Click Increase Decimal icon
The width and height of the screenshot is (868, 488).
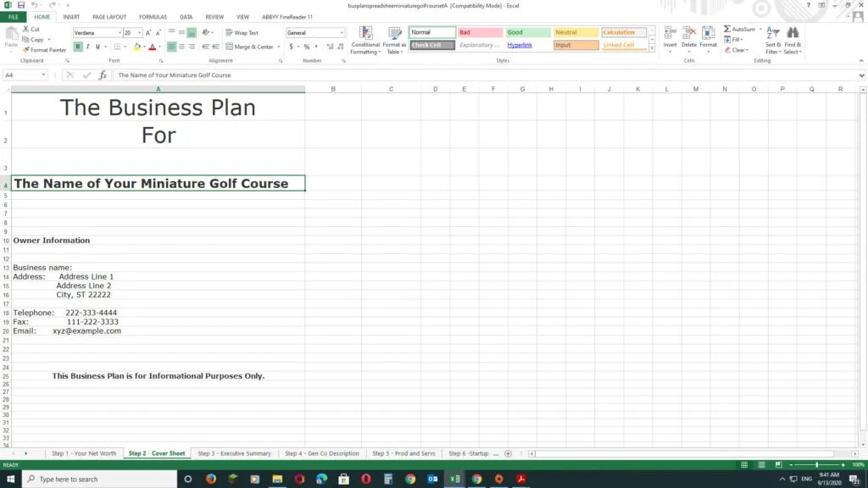[x=330, y=47]
